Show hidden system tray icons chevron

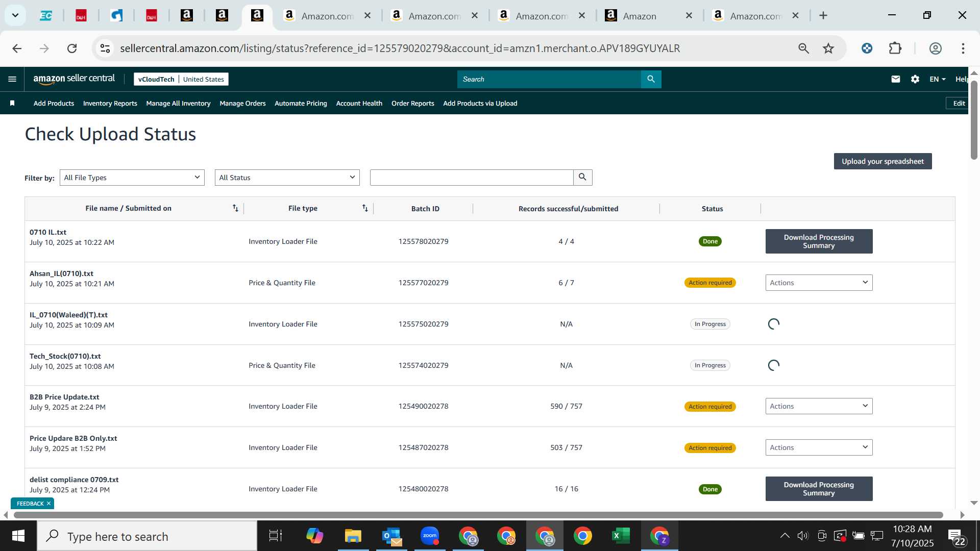pyautogui.click(x=785, y=536)
